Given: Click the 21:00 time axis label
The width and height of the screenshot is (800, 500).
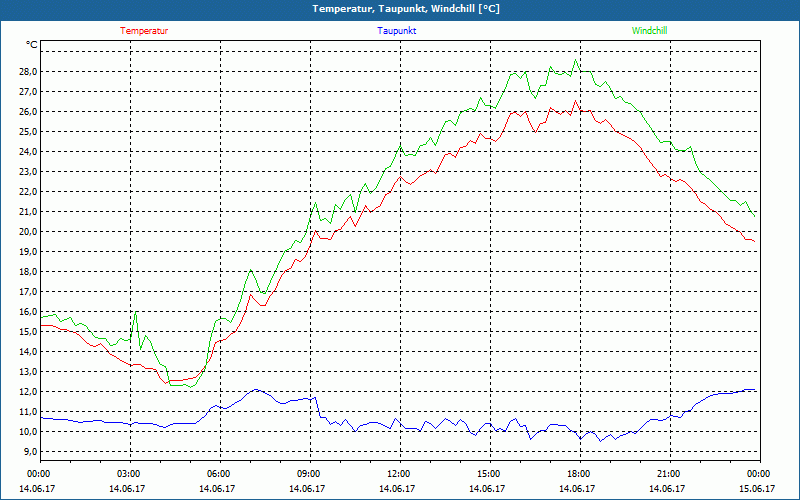Looking at the screenshot, I should [x=669, y=474].
